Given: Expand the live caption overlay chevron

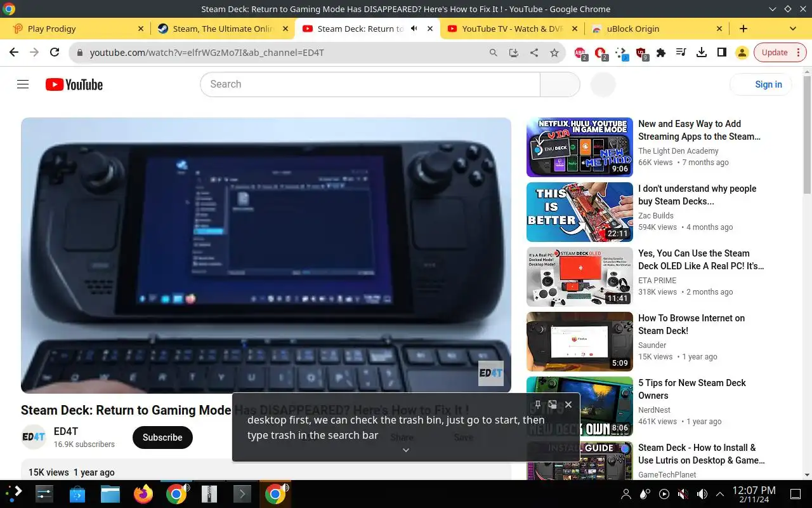Looking at the screenshot, I should coord(406,450).
